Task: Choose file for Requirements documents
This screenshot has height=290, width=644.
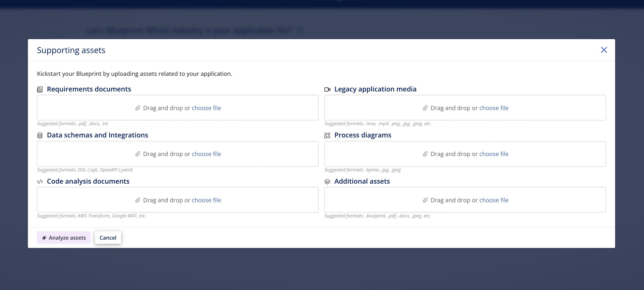Action: 206,108
